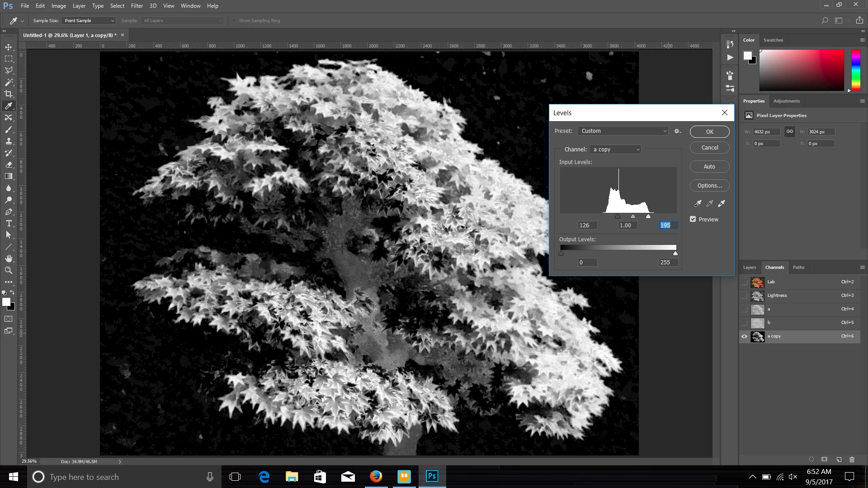Open the Levels preset options gear

pos(677,131)
